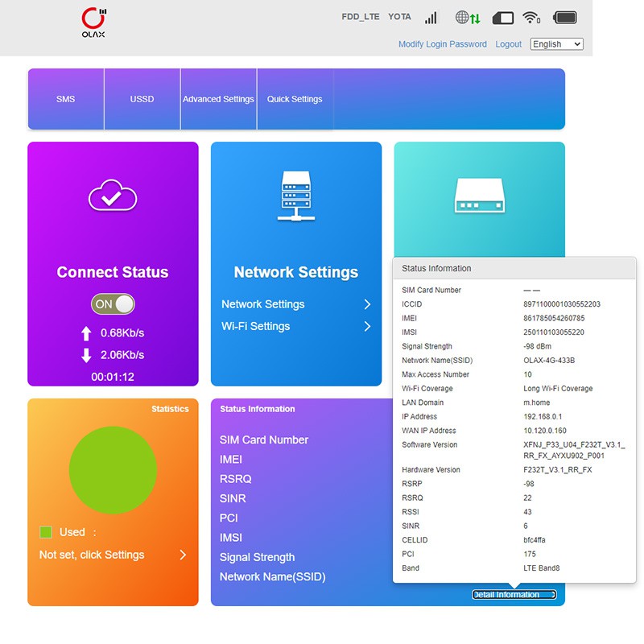The height and width of the screenshot is (644, 644).
Task: Click the Logout link
Action: pos(509,44)
